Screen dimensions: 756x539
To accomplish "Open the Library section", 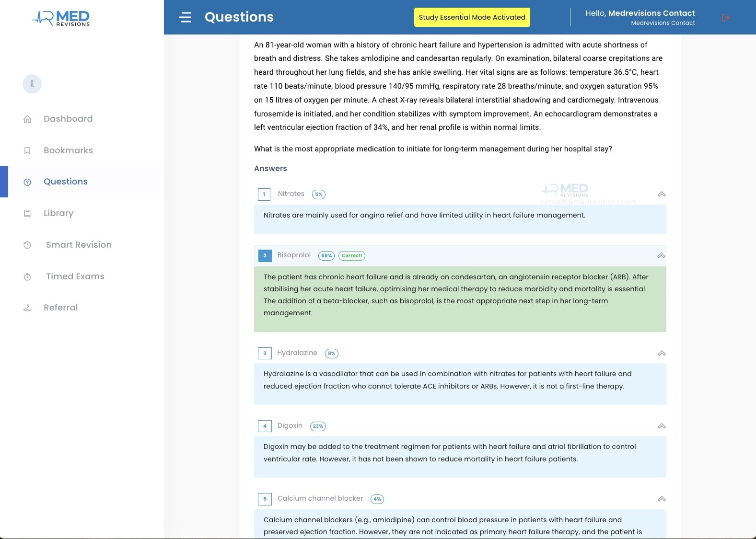I will [58, 213].
